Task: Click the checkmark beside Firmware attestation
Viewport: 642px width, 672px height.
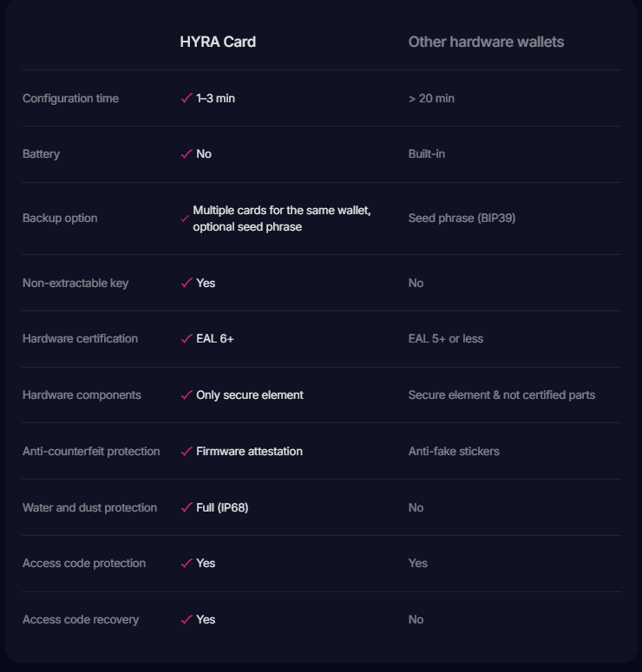Action: point(186,452)
